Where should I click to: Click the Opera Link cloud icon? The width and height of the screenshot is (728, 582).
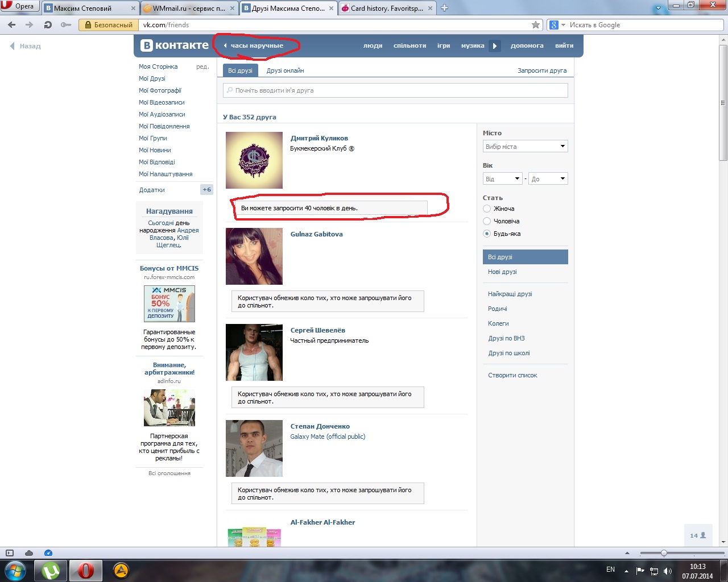point(28,553)
